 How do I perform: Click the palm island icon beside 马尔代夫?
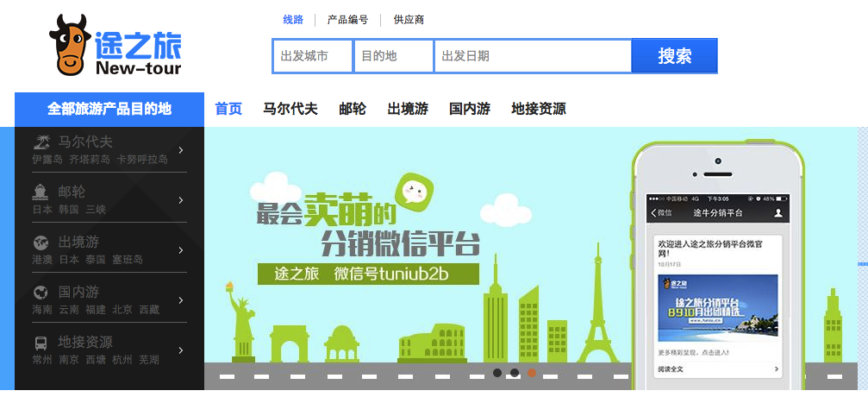click(x=41, y=142)
